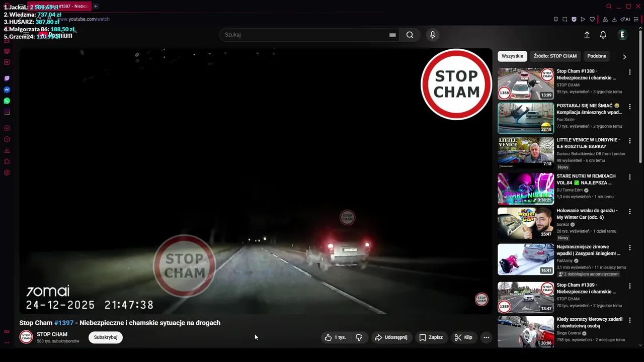Click the pinboard pin icon in address bar
Image resolution: width=644 pixels, height=362 pixels.
(x=556, y=19)
